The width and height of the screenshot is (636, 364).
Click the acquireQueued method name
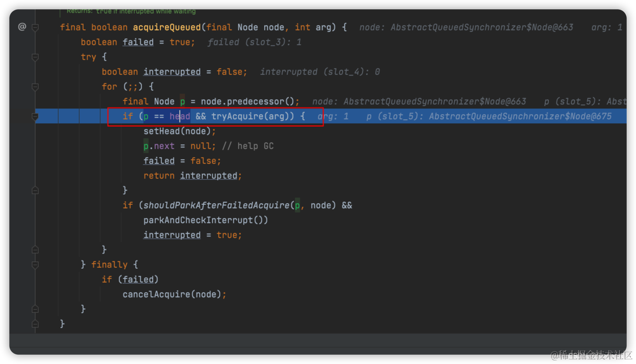[x=166, y=27]
